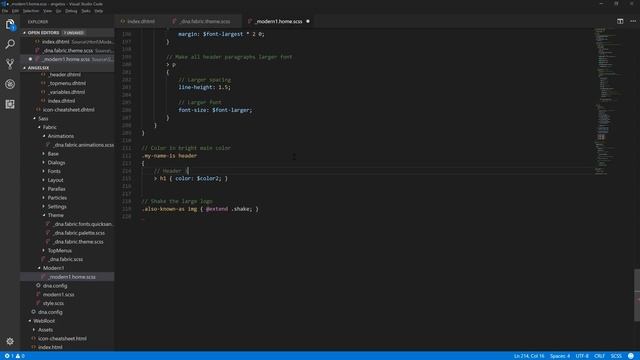Open the Search view icon
The width and height of the screenshot is (640, 360).
point(10,44)
